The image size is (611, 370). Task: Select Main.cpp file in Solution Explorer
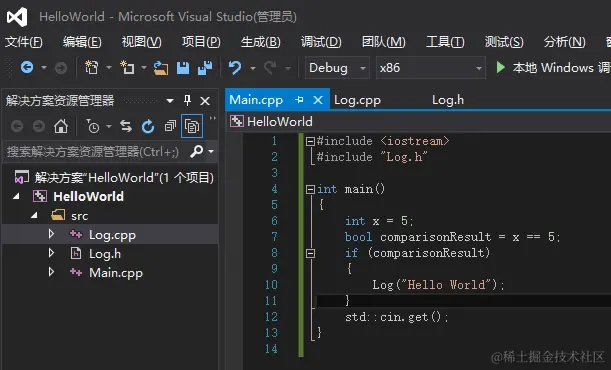point(116,273)
